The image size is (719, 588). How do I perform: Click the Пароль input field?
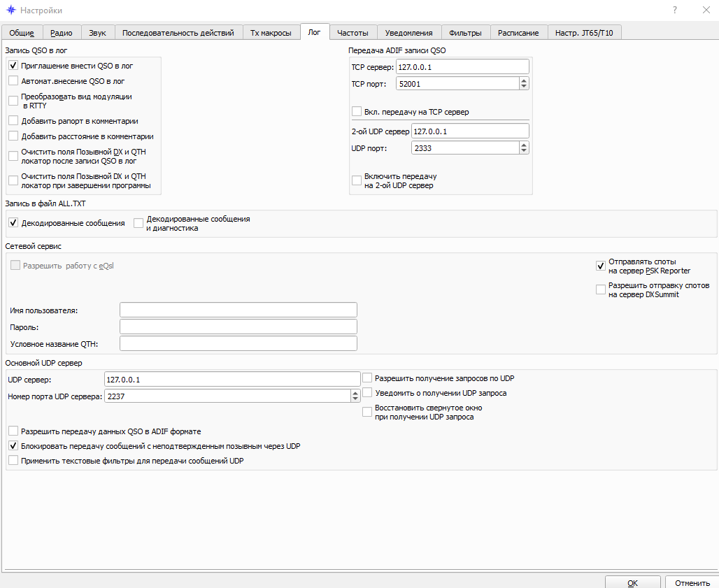tap(238, 327)
